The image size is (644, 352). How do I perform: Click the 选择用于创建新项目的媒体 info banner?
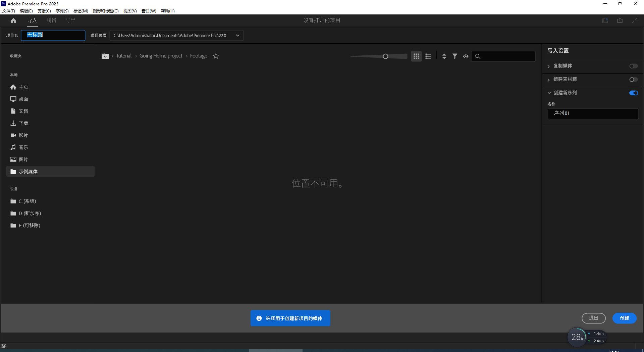click(x=290, y=318)
